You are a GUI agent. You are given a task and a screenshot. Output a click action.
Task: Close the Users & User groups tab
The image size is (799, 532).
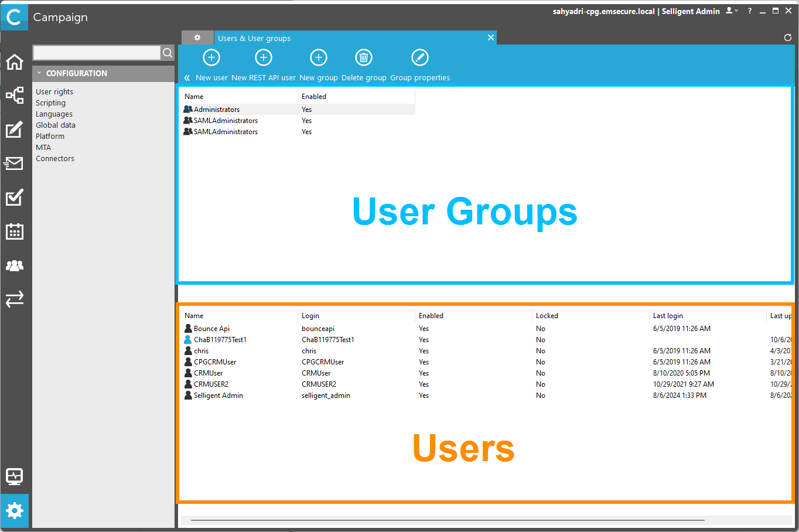[x=491, y=37]
